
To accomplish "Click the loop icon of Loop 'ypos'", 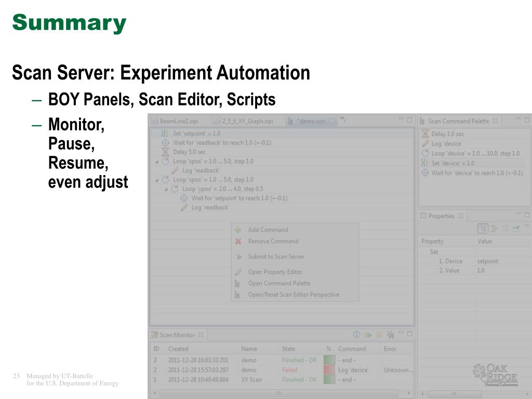I will 175,189.
